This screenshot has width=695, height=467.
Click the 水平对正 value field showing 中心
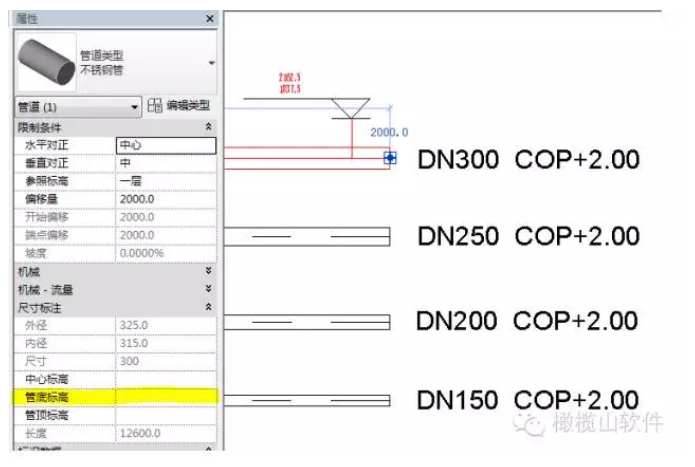165,145
